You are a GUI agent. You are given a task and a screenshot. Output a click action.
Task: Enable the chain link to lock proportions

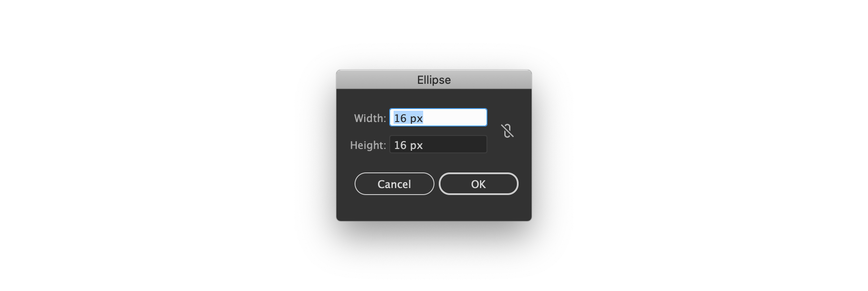507,131
